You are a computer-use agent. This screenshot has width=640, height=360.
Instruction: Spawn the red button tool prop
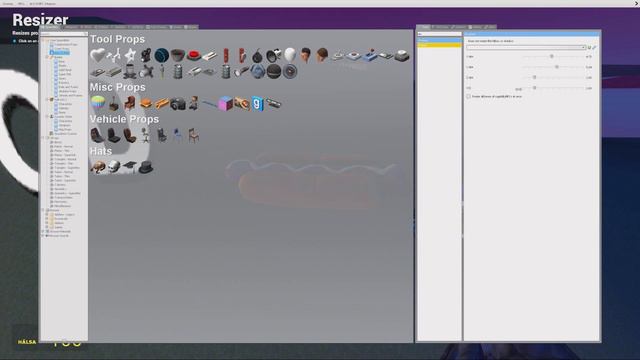click(x=194, y=55)
